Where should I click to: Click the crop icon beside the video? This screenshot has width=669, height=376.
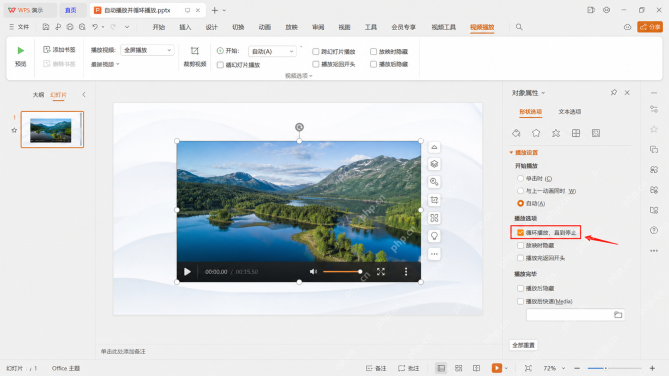tap(434, 200)
